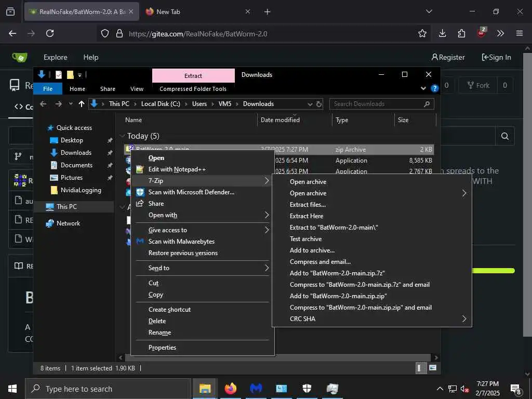Open Firefox recent browsing view icon
532x399 pixels.
[x=10, y=11]
